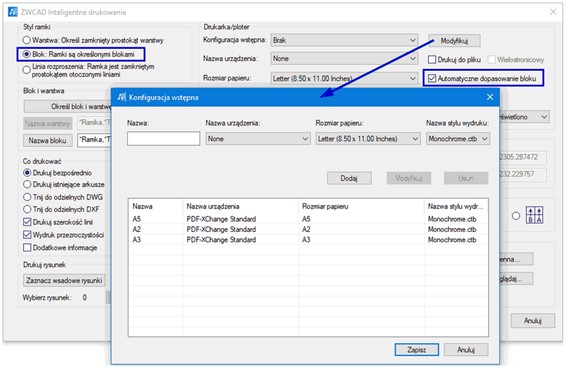Select Warstwa frame style radio button
Image resolution: width=567 pixels, height=369 pixels.
point(26,40)
